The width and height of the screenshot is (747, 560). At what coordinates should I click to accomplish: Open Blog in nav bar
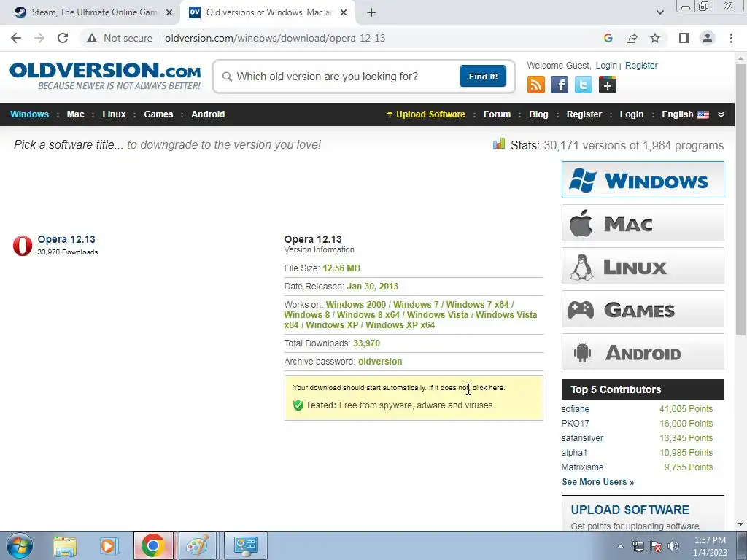[x=538, y=114]
